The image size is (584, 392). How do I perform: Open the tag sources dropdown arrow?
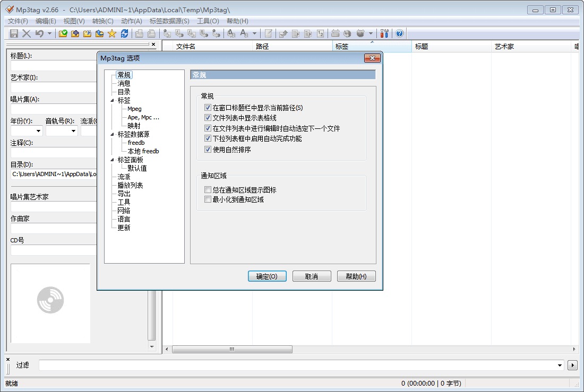(x=371, y=33)
